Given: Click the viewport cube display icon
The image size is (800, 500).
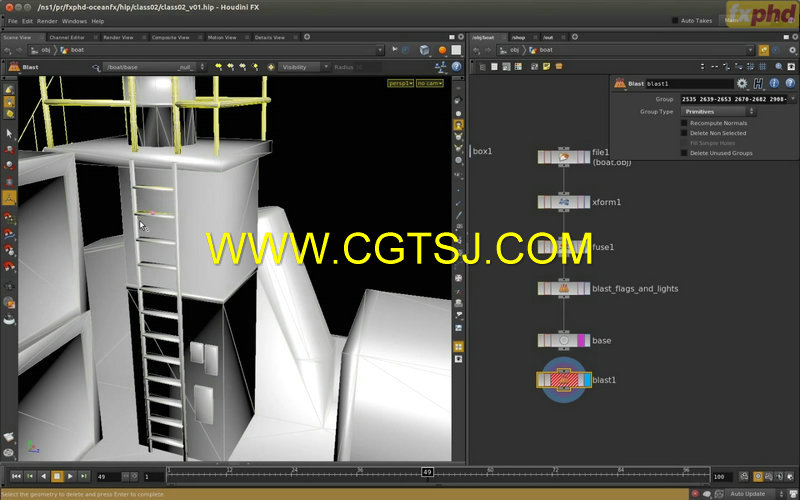Looking at the screenshot, I should 424,50.
